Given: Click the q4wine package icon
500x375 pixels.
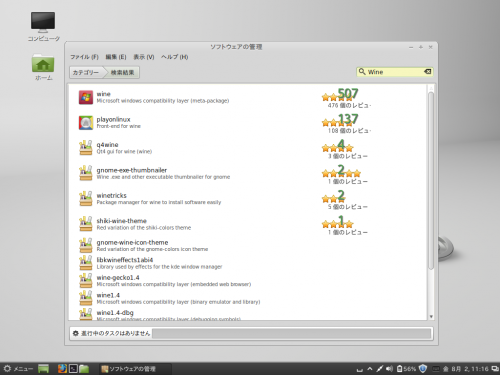Looking at the screenshot, I should point(86,148).
